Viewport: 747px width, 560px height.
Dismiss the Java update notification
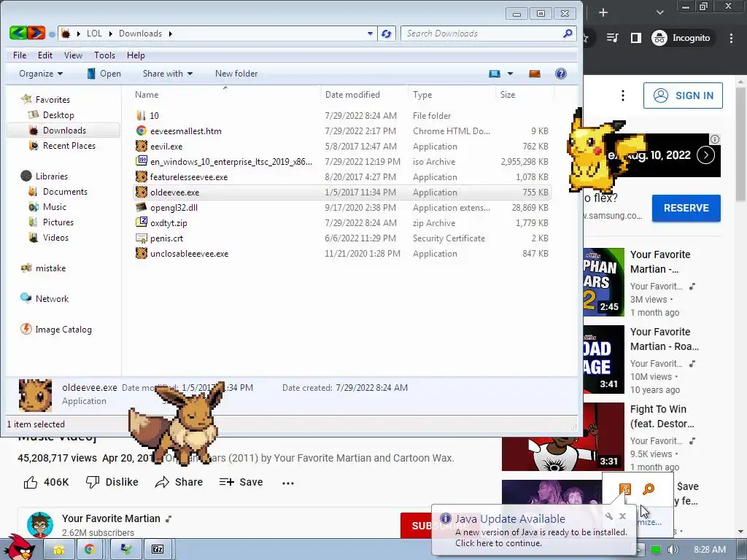click(623, 516)
